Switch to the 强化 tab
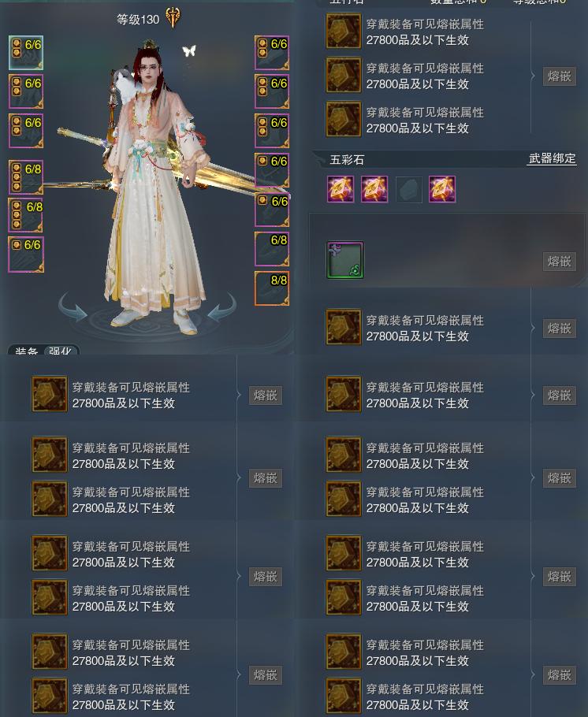Screen dimensions: 588x717 (x=61, y=351)
